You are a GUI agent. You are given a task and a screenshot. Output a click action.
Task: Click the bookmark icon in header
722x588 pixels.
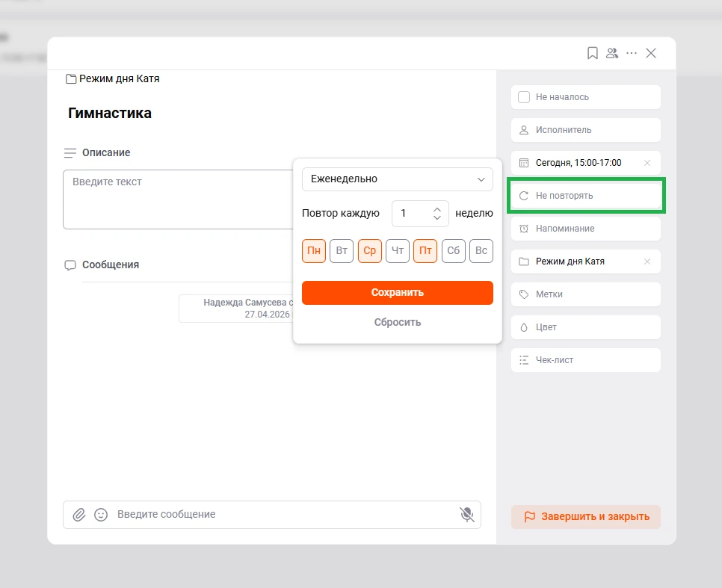[x=592, y=53]
